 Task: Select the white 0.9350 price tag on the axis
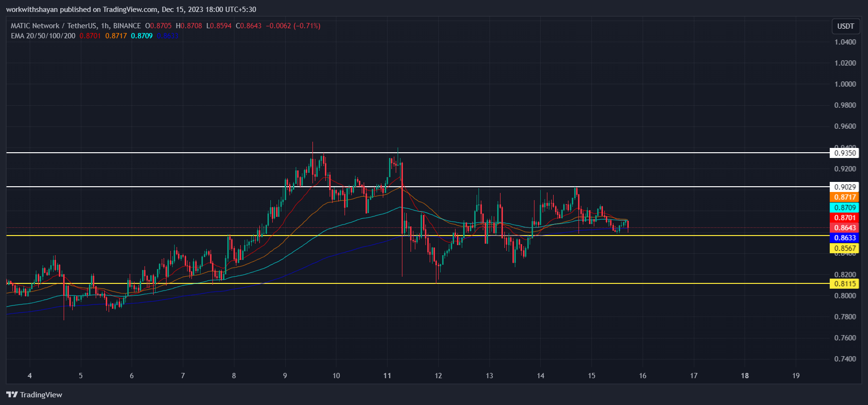pyautogui.click(x=845, y=153)
